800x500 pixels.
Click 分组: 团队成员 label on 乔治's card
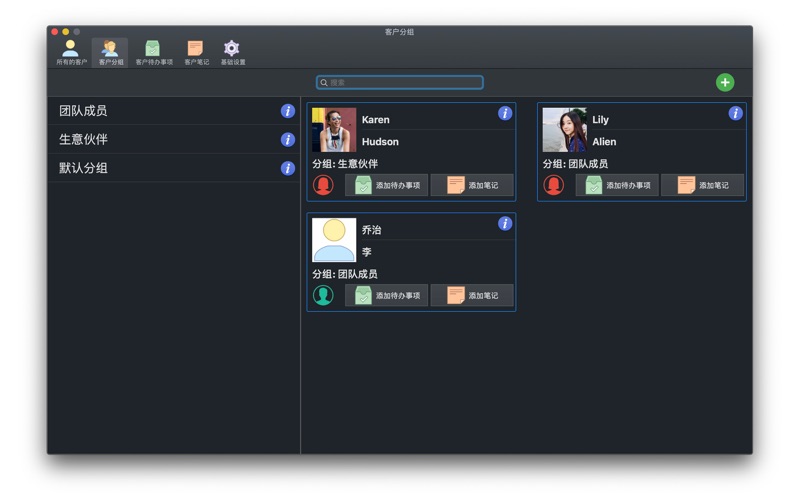[345, 274]
